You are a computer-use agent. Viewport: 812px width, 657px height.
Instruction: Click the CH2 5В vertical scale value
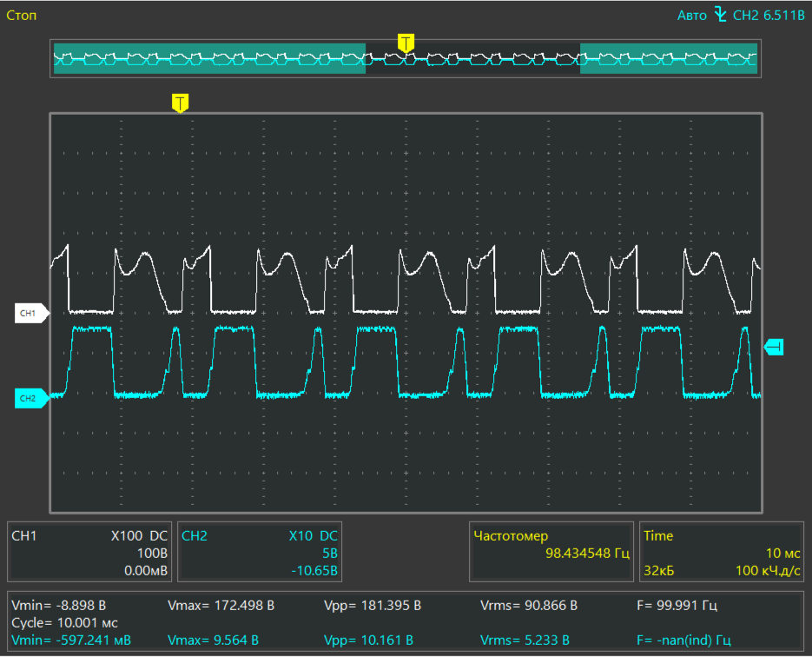point(330,554)
